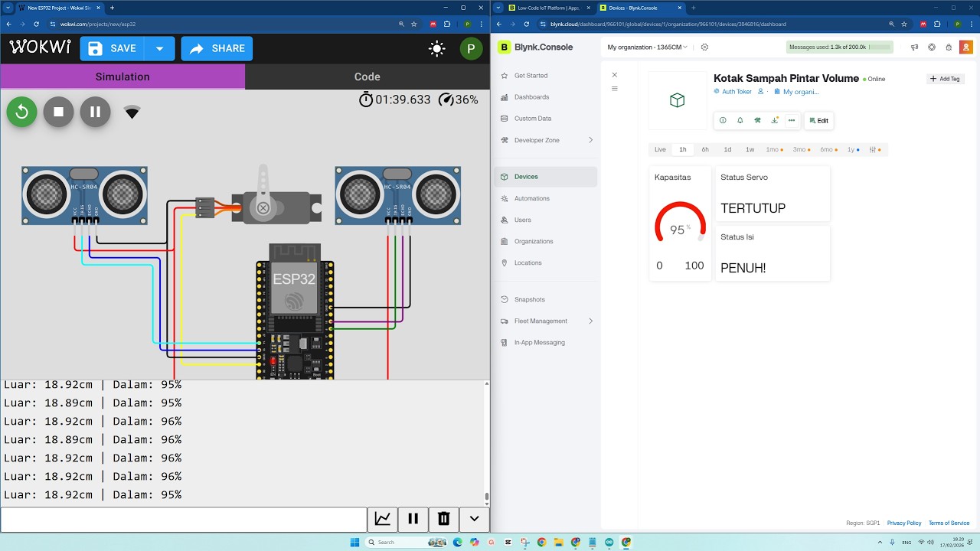Click the SHARE button
The image size is (980, 551).
[217, 48]
